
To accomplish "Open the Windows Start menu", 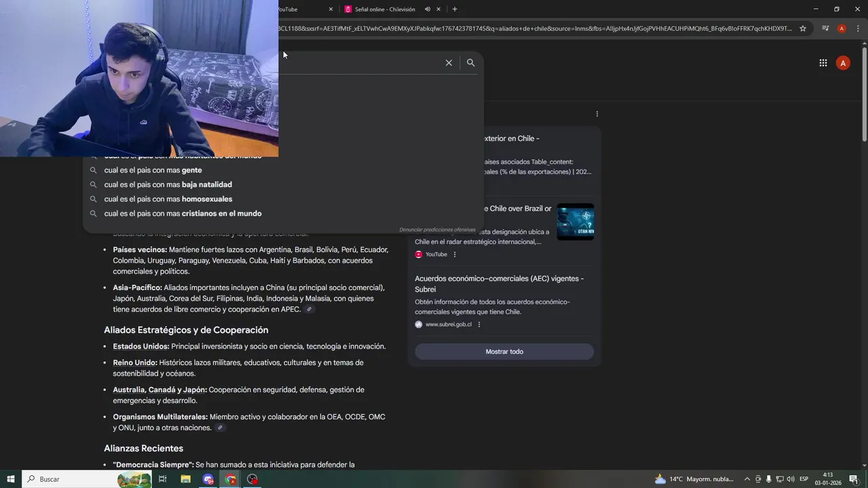I will coord(10,479).
